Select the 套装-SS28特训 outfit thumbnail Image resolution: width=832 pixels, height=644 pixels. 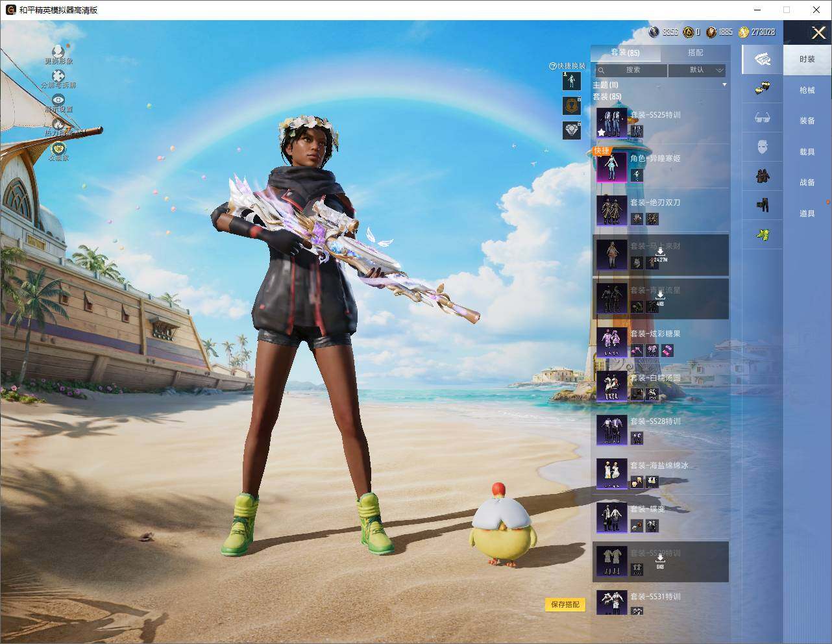pyautogui.click(x=612, y=430)
